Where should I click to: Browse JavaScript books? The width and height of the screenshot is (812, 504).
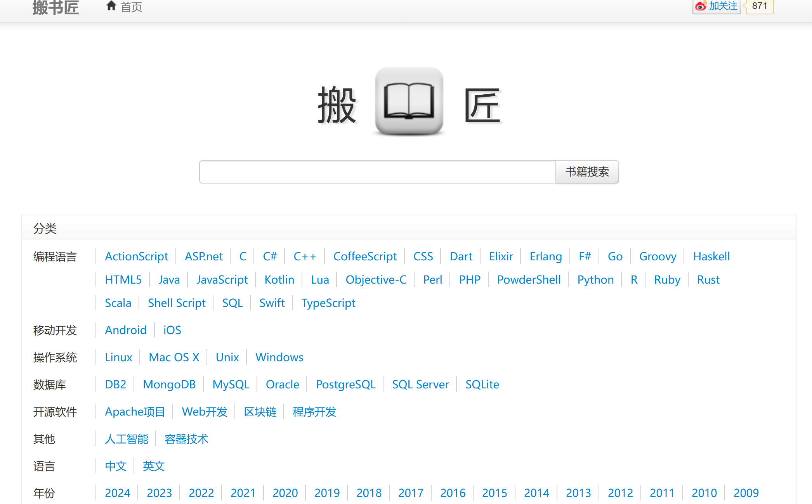[x=222, y=280]
